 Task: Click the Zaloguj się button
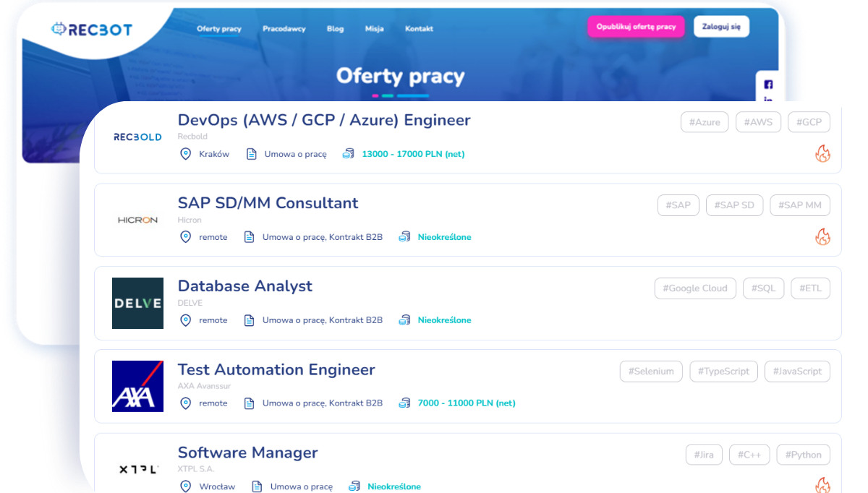click(x=721, y=27)
